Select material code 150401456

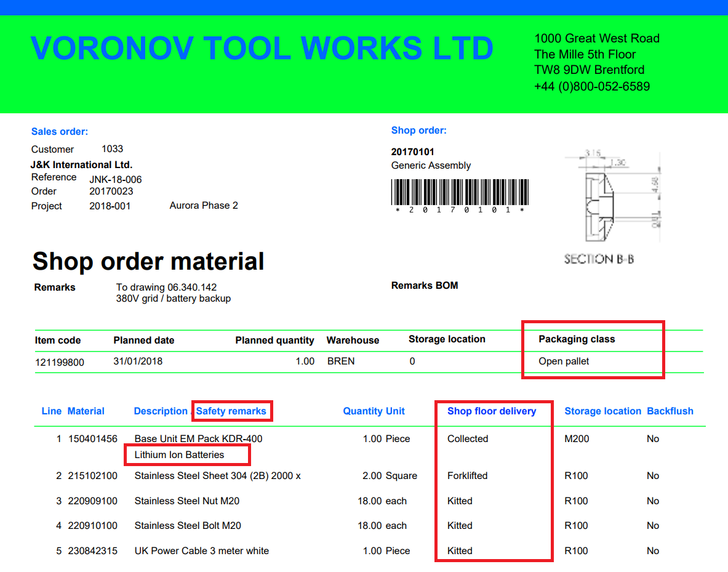92,439
